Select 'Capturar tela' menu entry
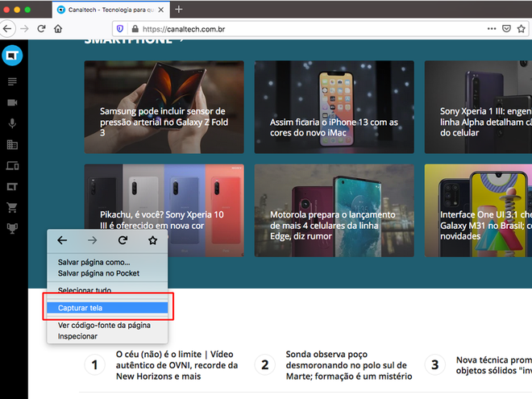532x399 pixels. coord(107,308)
